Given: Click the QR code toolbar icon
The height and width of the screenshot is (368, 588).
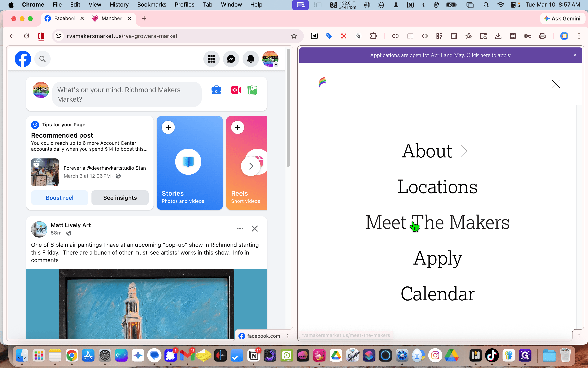Looking at the screenshot, I should [439, 36].
